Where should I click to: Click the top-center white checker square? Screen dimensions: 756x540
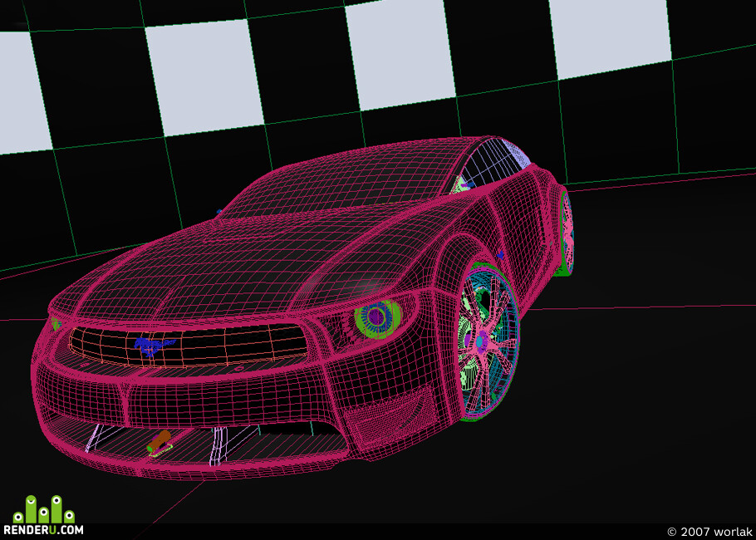(x=400, y=53)
